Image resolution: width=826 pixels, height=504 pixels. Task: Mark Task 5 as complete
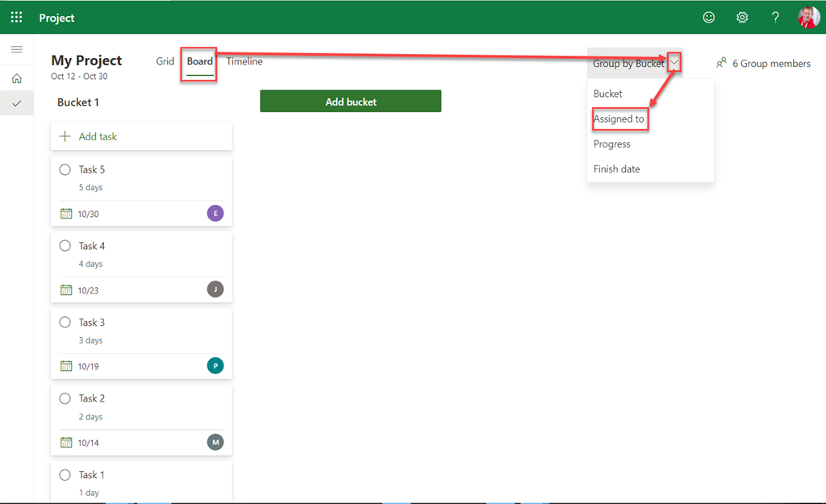click(65, 169)
